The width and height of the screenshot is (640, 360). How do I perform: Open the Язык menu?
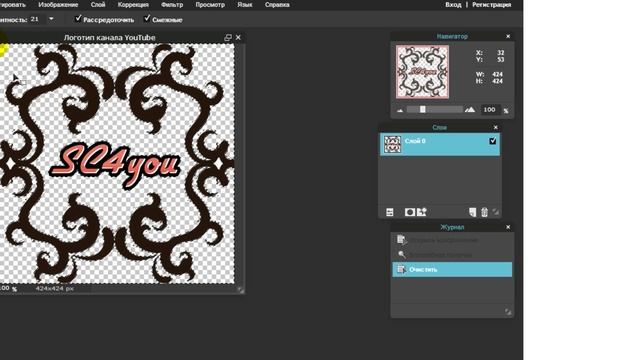tap(244, 5)
